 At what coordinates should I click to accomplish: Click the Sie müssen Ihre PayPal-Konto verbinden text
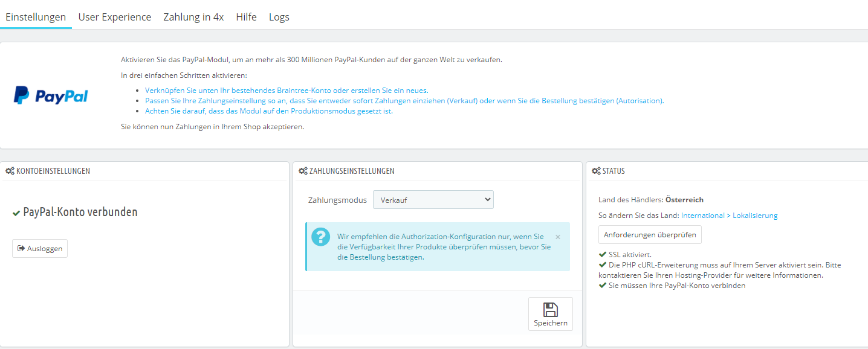677,286
